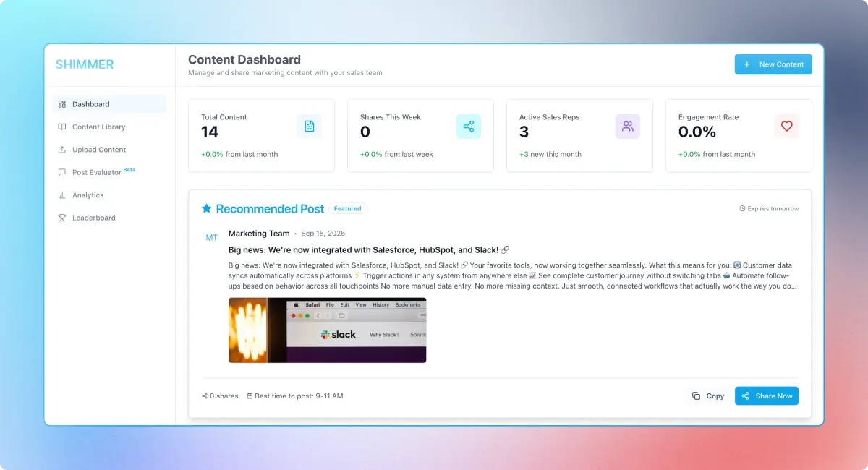Click the clock icon near Expires tomorrow
This screenshot has height=470, width=868.
click(x=744, y=208)
